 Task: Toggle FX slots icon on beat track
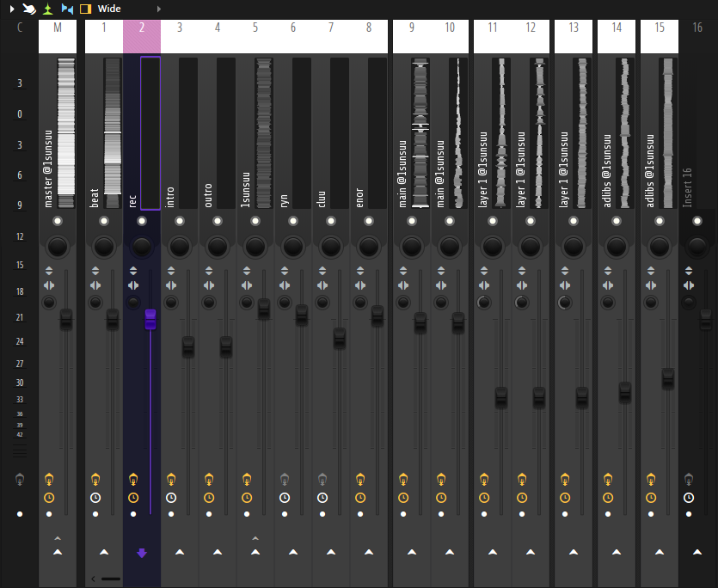coord(95,480)
